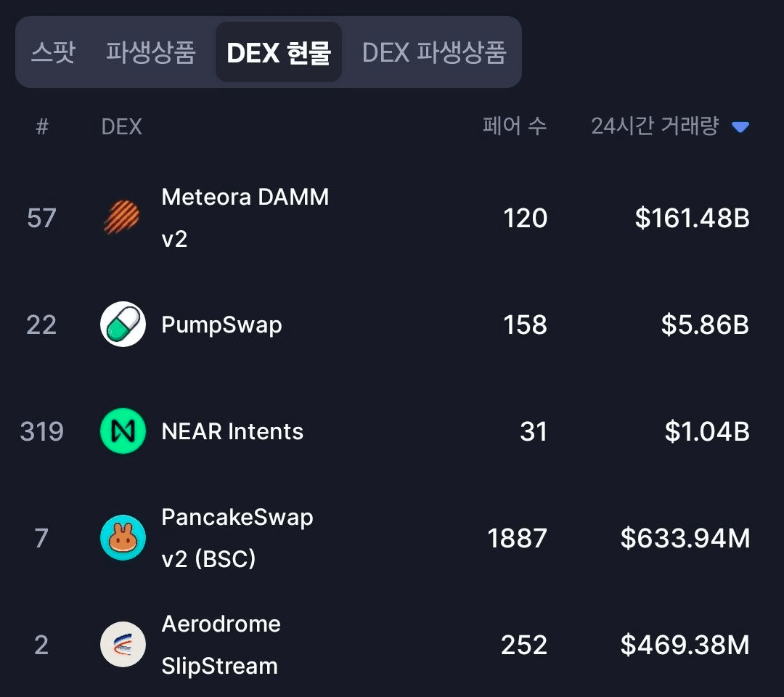Sort by the 페어 수 column header
784x697 pixels.
click(515, 127)
